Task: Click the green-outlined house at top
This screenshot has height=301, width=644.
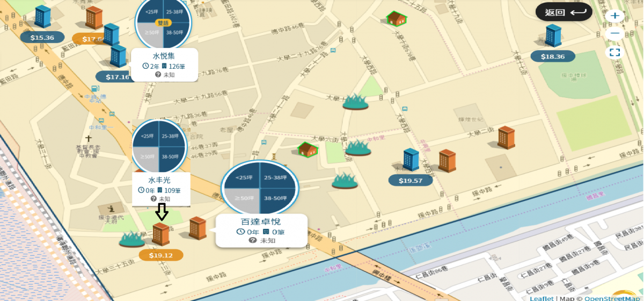Action: pos(396,19)
